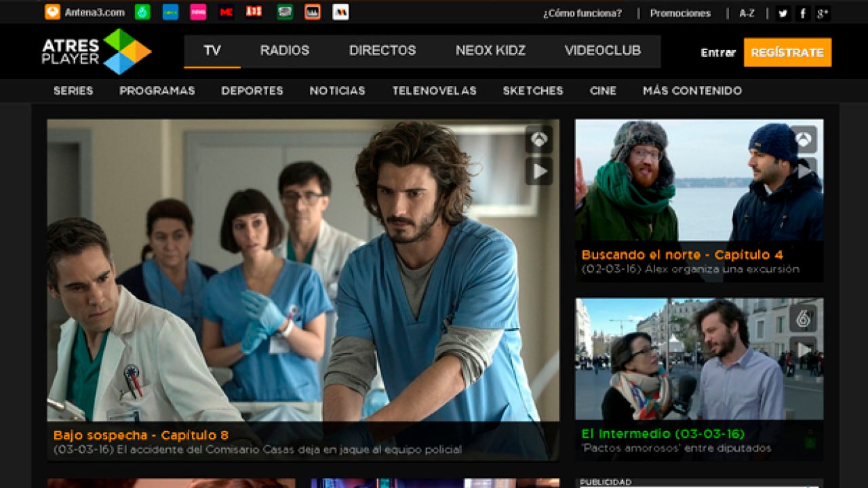The width and height of the screenshot is (868, 488).
Task: Play the Buscando el norte video
Action: click(x=803, y=171)
